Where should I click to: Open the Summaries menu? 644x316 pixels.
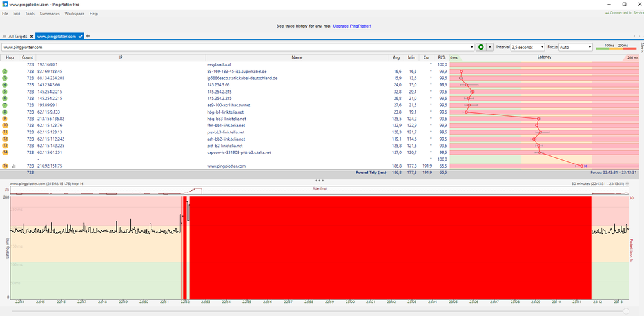[50, 14]
